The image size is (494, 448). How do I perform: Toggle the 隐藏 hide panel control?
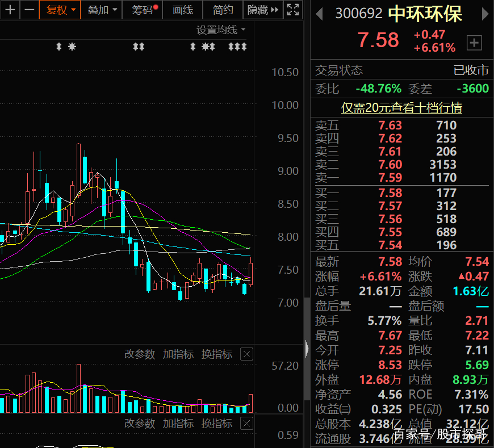point(258,10)
